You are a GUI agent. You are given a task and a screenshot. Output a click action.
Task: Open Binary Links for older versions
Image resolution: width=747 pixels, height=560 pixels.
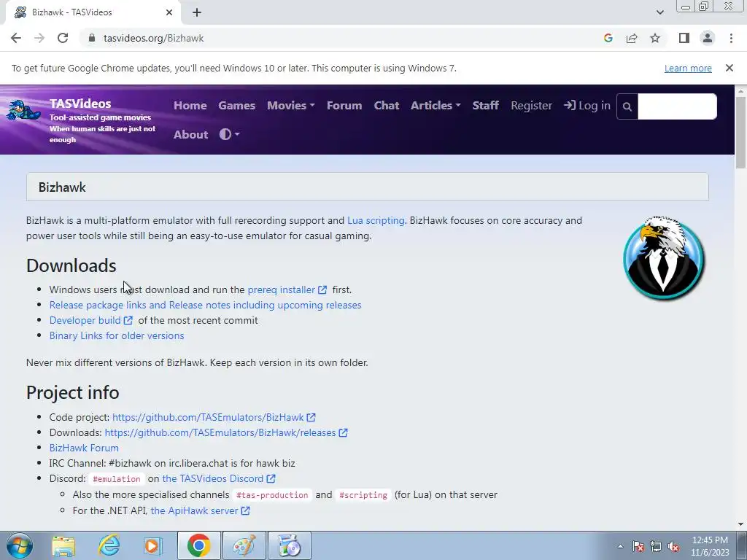pyautogui.click(x=117, y=335)
